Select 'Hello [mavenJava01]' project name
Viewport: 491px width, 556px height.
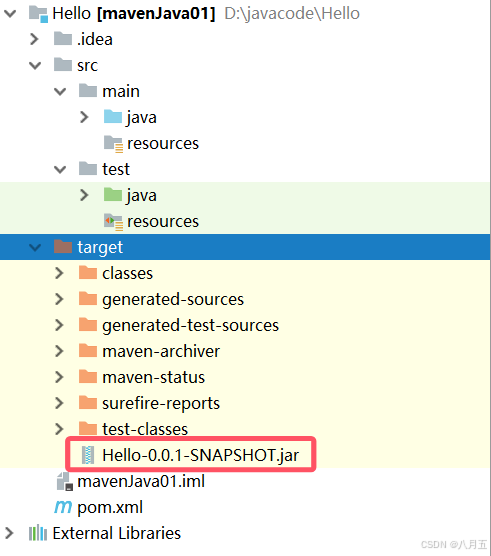pos(134,13)
